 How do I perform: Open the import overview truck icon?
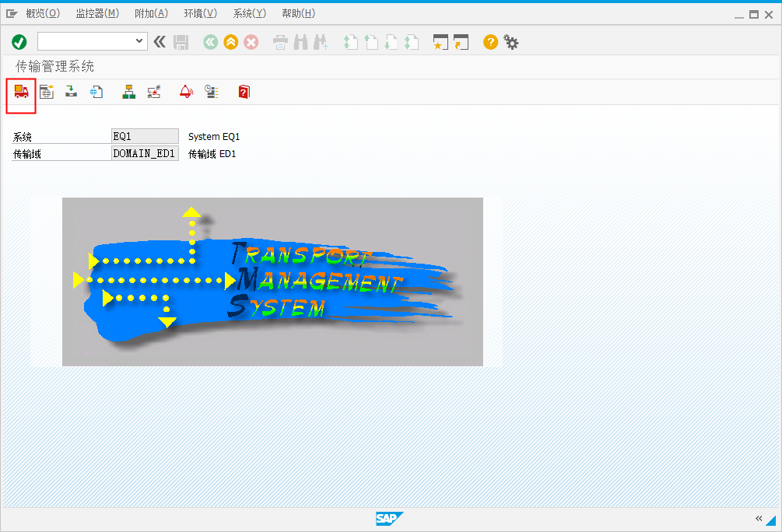click(20, 91)
